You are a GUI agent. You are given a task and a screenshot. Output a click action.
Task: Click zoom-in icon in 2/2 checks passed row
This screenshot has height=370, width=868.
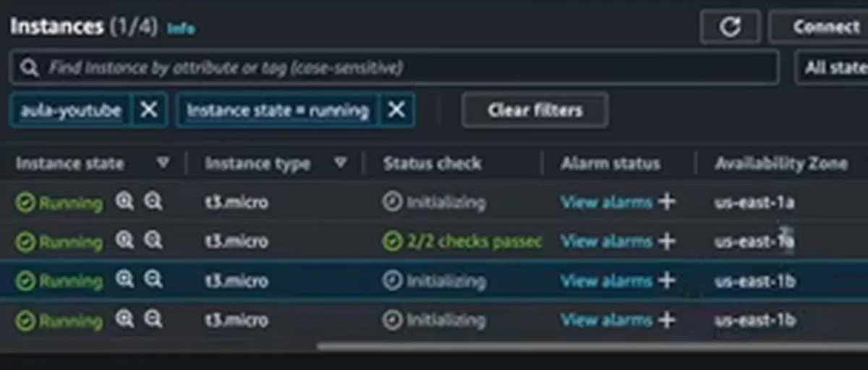125,240
